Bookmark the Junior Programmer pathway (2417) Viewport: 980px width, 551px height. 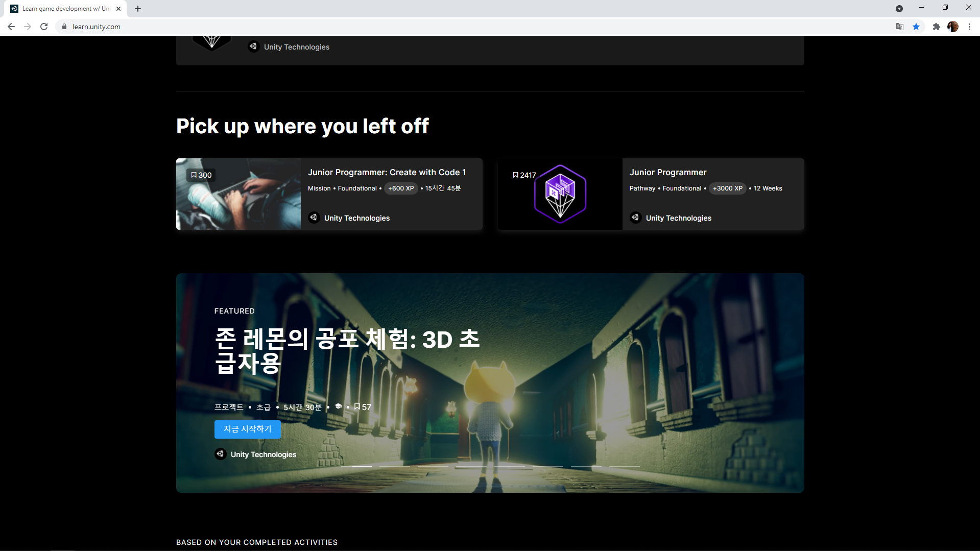[524, 175]
